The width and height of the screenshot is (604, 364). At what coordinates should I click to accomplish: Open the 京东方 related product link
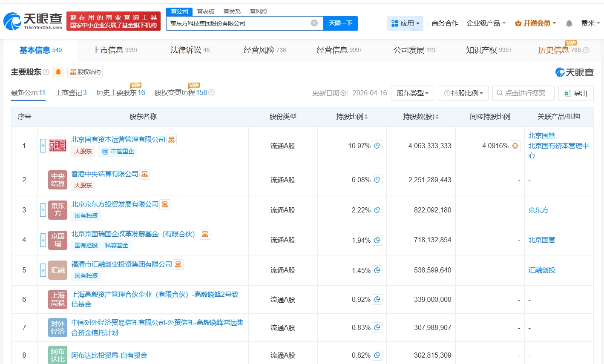pyautogui.click(x=538, y=210)
